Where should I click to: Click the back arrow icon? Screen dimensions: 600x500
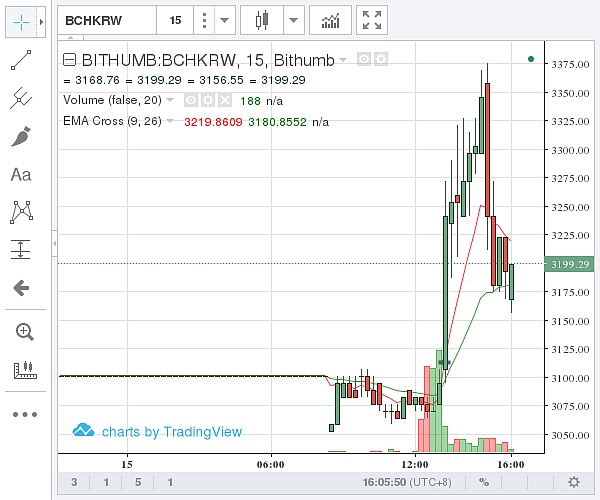point(21,288)
